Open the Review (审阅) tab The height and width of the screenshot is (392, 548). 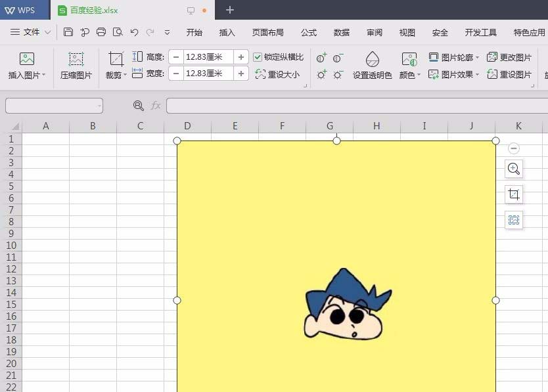point(375,32)
